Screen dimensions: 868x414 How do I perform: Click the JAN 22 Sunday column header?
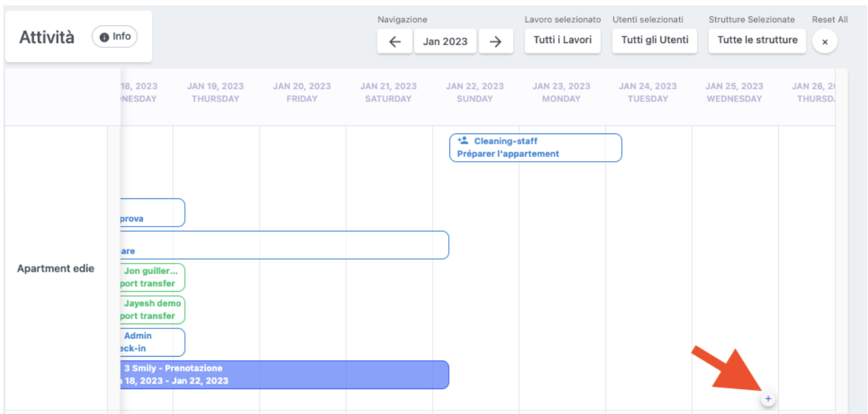474,92
